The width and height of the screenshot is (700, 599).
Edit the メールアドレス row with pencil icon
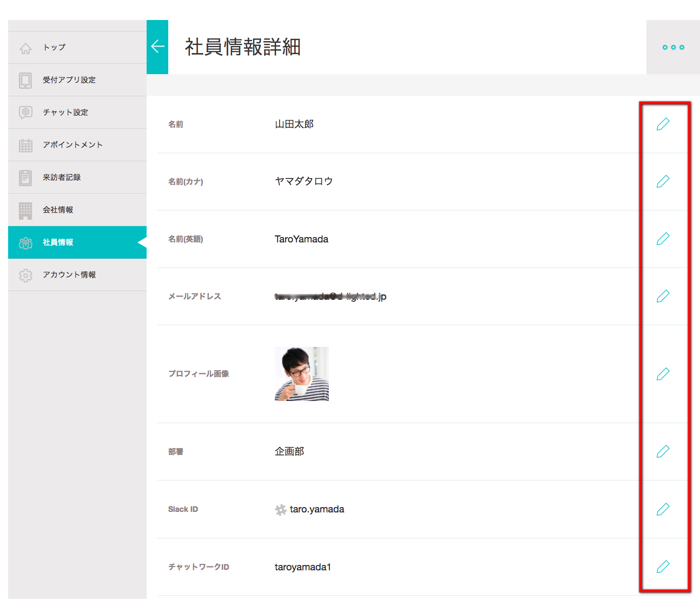pyautogui.click(x=663, y=296)
